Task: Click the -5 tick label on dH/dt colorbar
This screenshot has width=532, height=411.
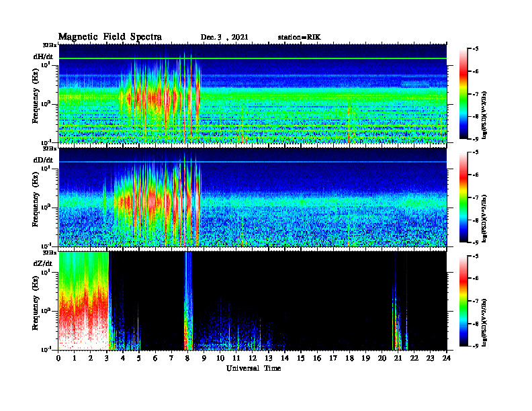Action: coord(476,49)
